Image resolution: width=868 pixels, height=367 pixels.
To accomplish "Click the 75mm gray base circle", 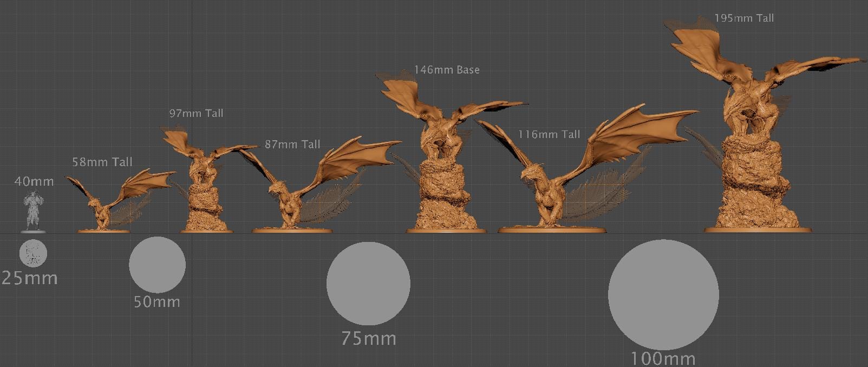I will pyautogui.click(x=368, y=284).
